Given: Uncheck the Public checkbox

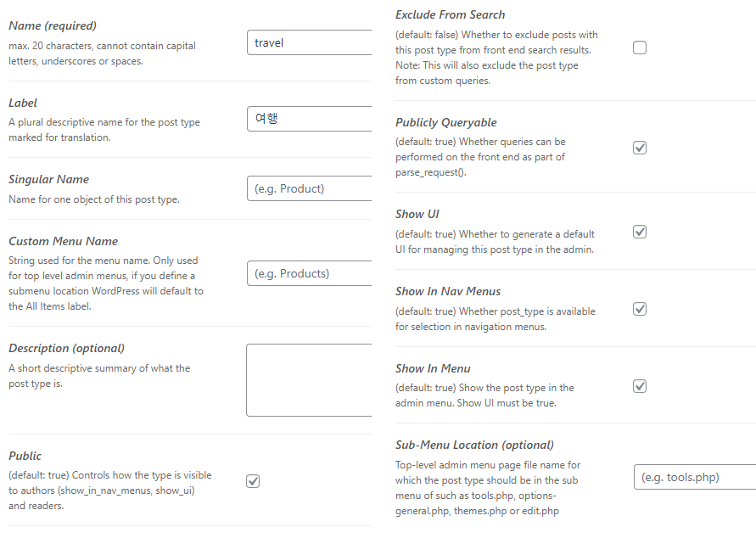Looking at the screenshot, I should point(253,481).
